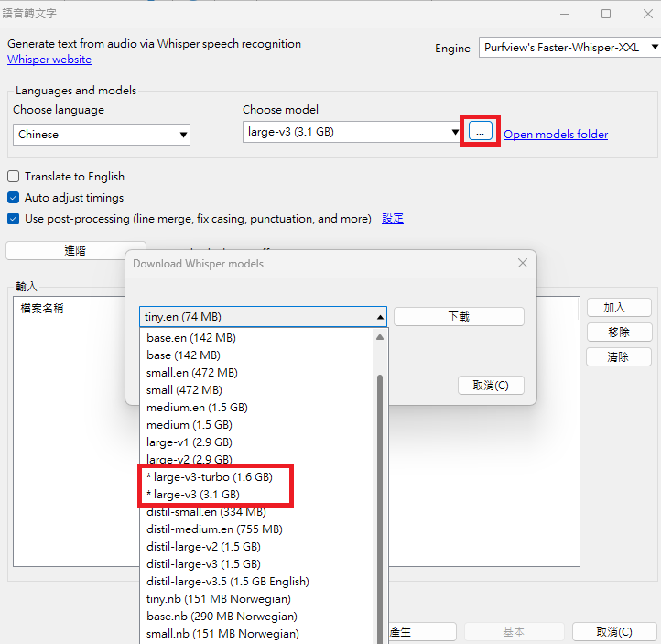661x644 pixels.
Task: Open the Choose model dropdown
Action: (352, 133)
